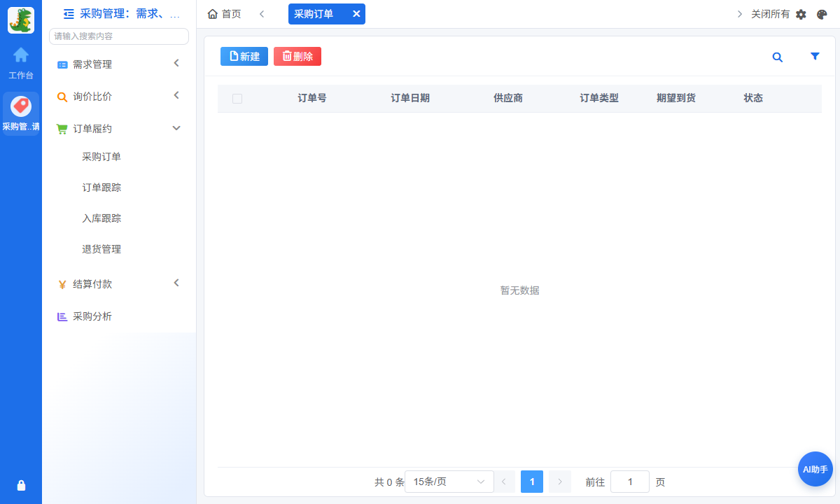Switch to the 首页 tab
The width and height of the screenshot is (840, 504).
point(225,14)
